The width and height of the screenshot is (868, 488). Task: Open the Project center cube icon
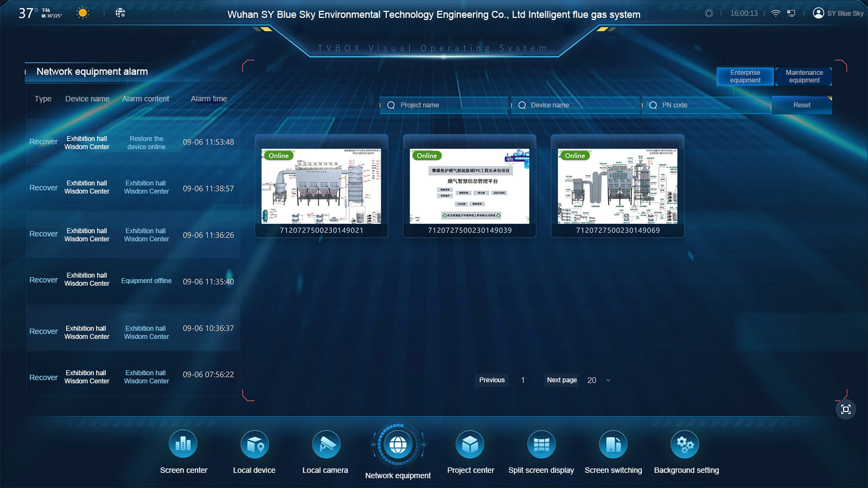(x=470, y=445)
